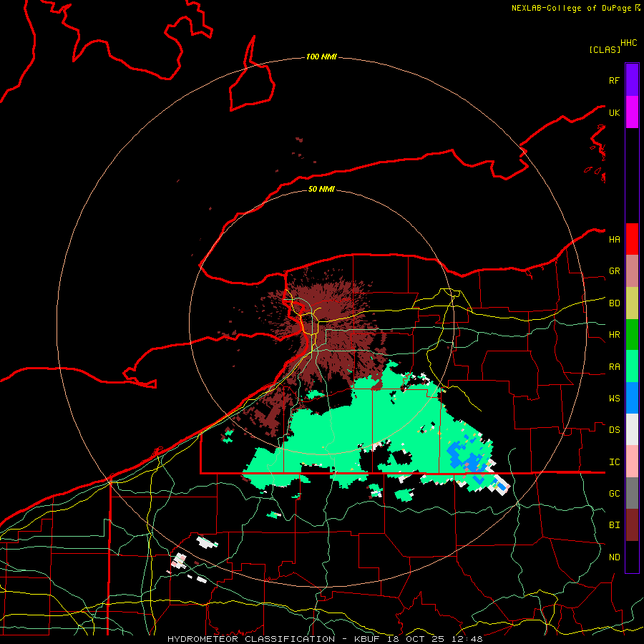Click the HA legend label
Image resolution: width=644 pixels, height=644 pixels.
coord(614,240)
